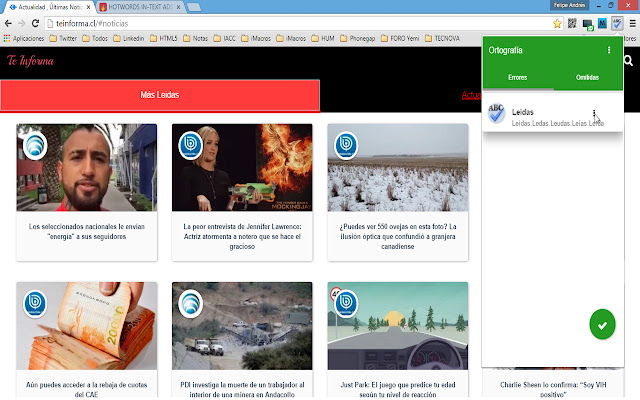Toggle the ABC spell-check extension icon
The height and width of the screenshot is (400, 640).
pyautogui.click(x=617, y=24)
